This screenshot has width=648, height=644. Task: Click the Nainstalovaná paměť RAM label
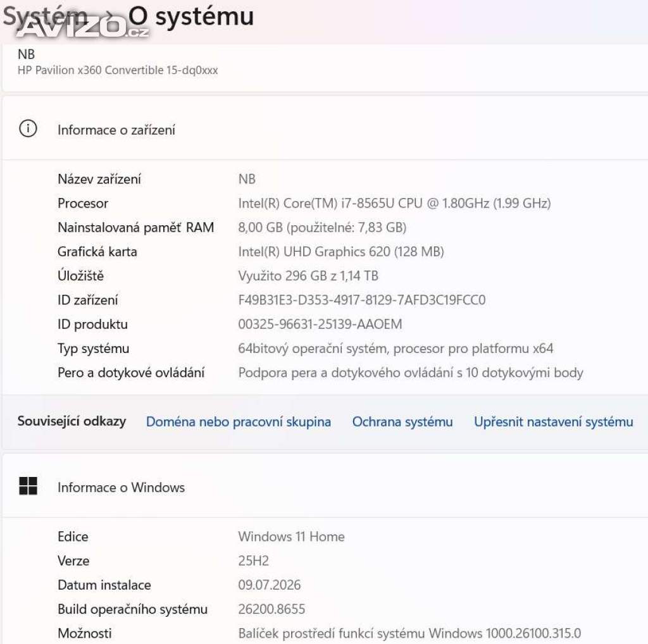[x=136, y=228]
